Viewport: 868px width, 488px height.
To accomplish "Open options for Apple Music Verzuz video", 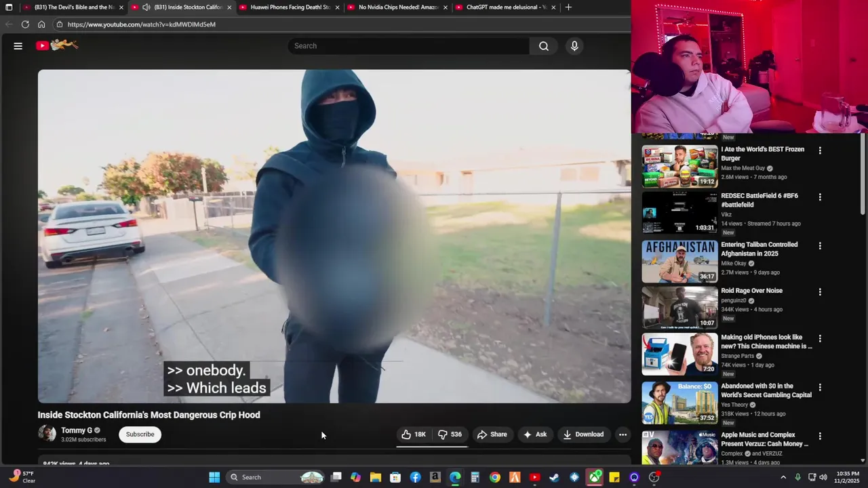I will pyautogui.click(x=820, y=436).
